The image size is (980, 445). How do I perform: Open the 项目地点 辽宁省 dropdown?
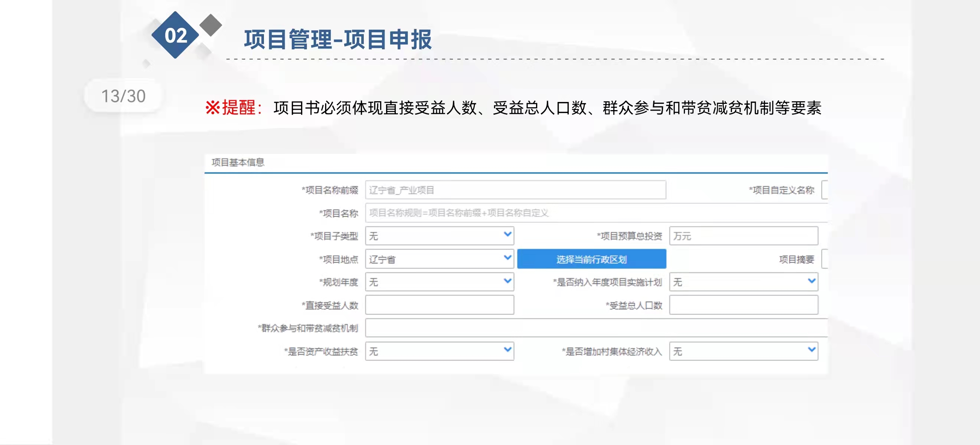[x=440, y=259]
